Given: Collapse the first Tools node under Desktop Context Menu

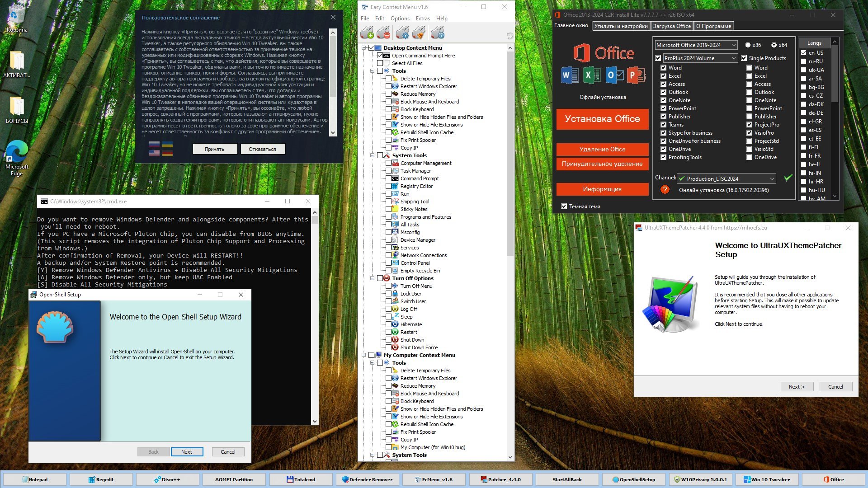Looking at the screenshot, I should tap(372, 71).
